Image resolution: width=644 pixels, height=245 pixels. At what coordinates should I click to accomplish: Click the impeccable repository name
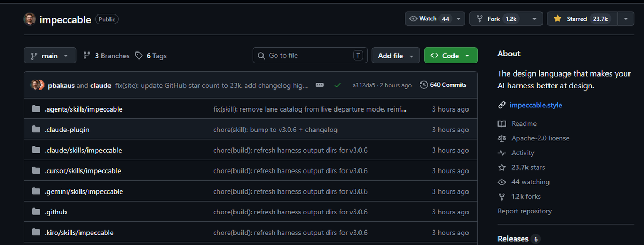65,19
